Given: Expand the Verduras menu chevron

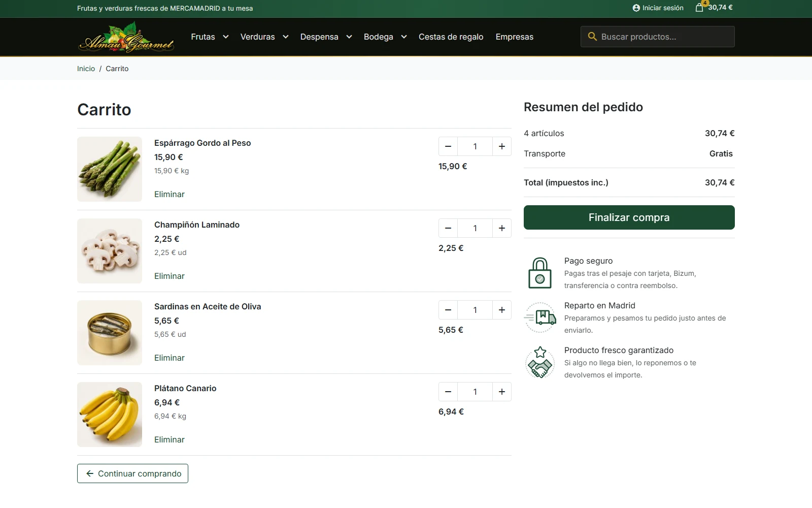Looking at the screenshot, I should click(286, 37).
